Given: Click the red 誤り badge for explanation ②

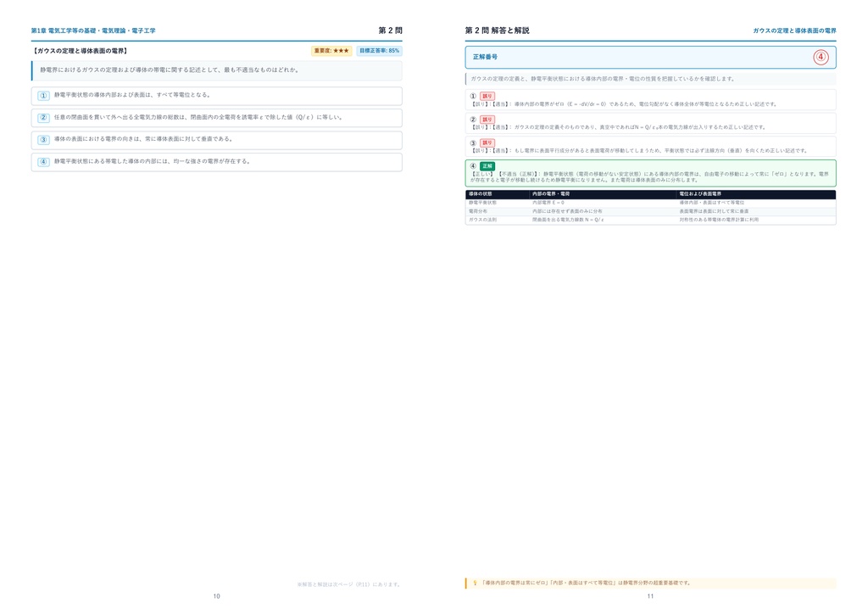Looking at the screenshot, I should click(487, 120).
